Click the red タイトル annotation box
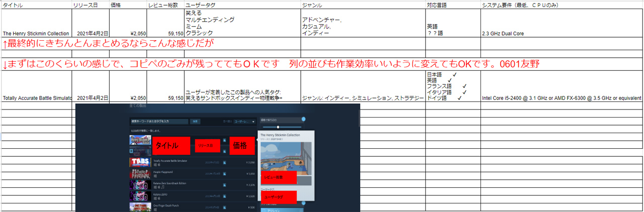Screen dimensions: 644x212 171,146
